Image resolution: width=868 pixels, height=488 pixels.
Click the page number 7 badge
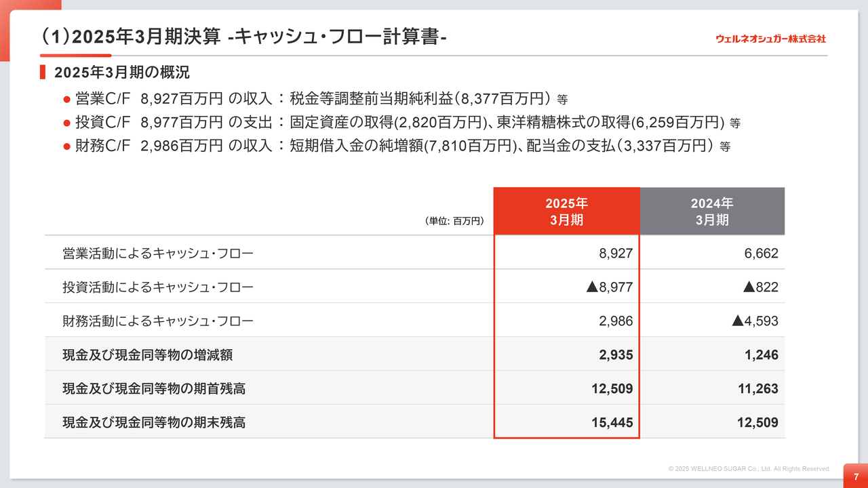coord(856,476)
